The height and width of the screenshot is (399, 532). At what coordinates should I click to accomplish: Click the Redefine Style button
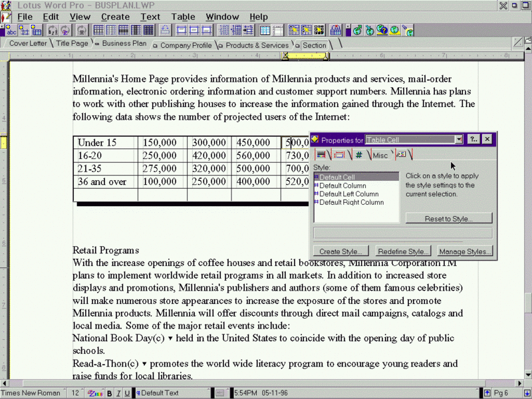coord(403,251)
